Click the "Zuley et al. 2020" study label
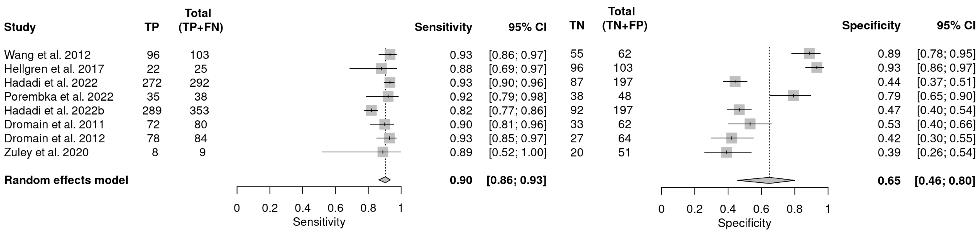Viewport: 980px width, 234px height. point(46,152)
